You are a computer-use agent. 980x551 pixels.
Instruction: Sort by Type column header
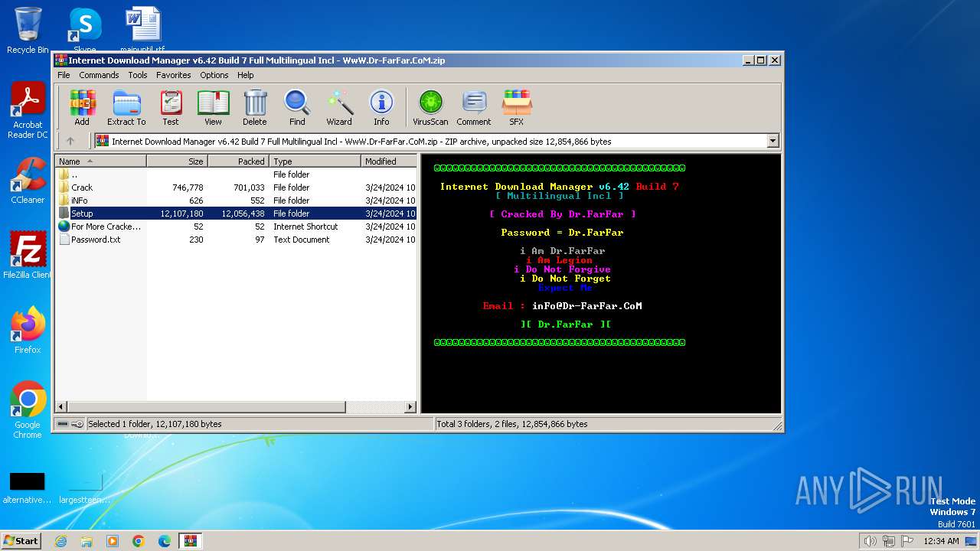(315, 161)
